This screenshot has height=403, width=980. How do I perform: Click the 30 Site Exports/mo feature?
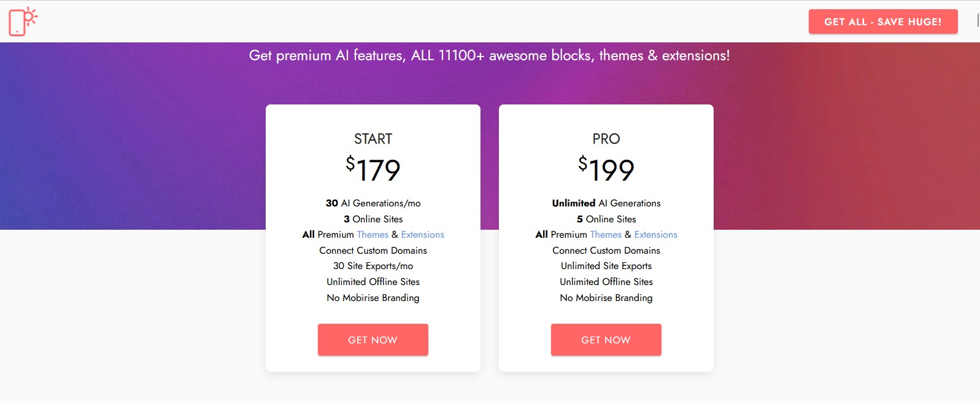373,266
